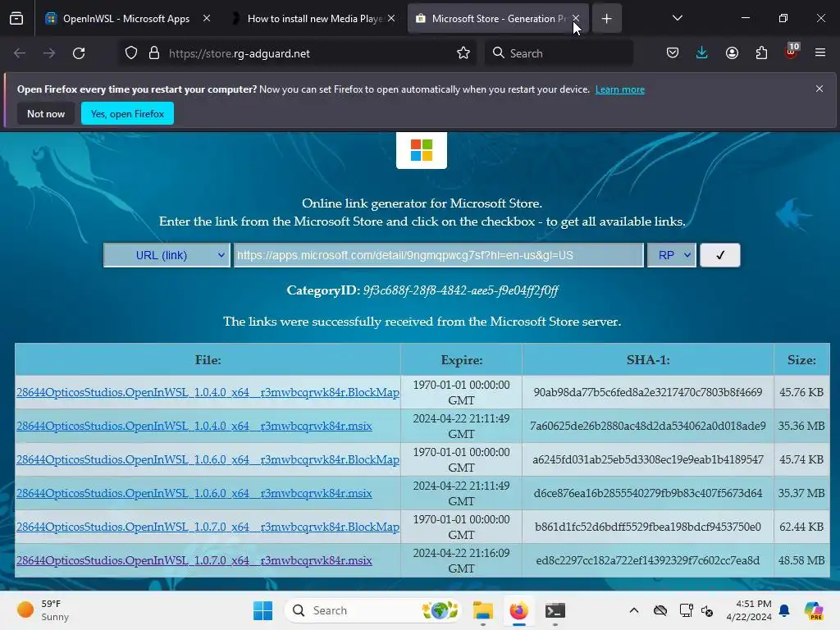
Task: Open the muted volume tray icon
Action: click(x=707, y=610)
